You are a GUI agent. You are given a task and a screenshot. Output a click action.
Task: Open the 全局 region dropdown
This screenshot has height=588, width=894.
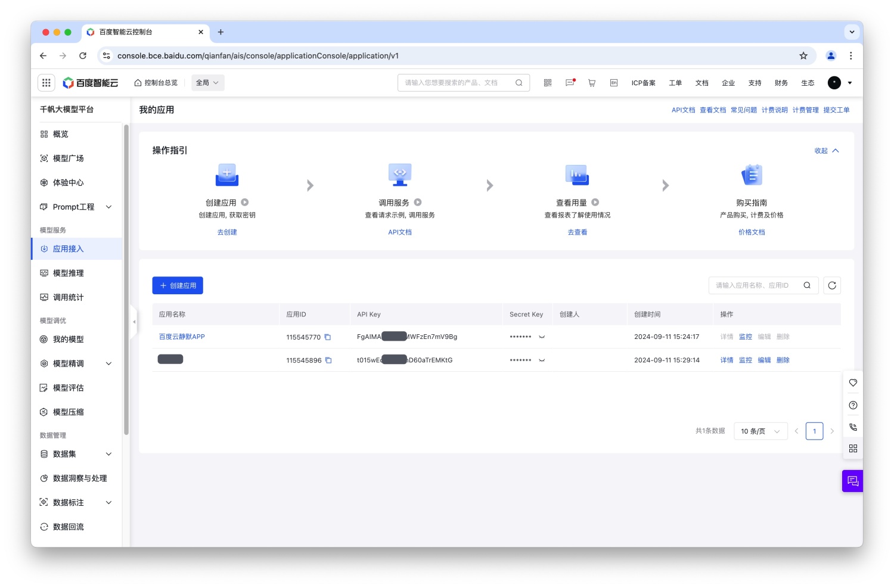207,83
